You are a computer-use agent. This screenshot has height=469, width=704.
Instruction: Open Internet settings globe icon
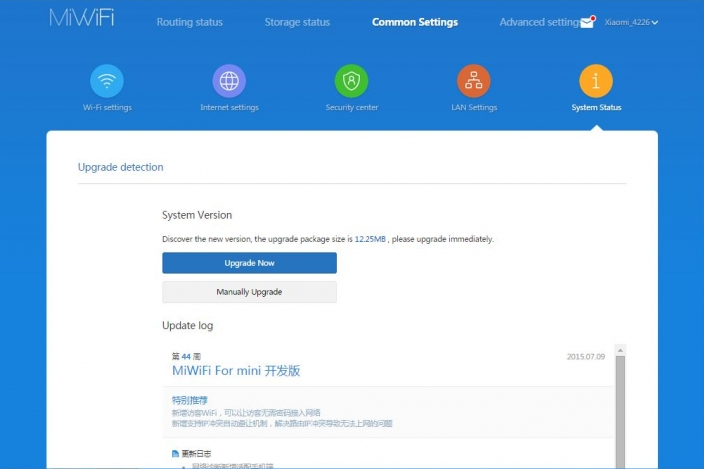pos(229,81)
